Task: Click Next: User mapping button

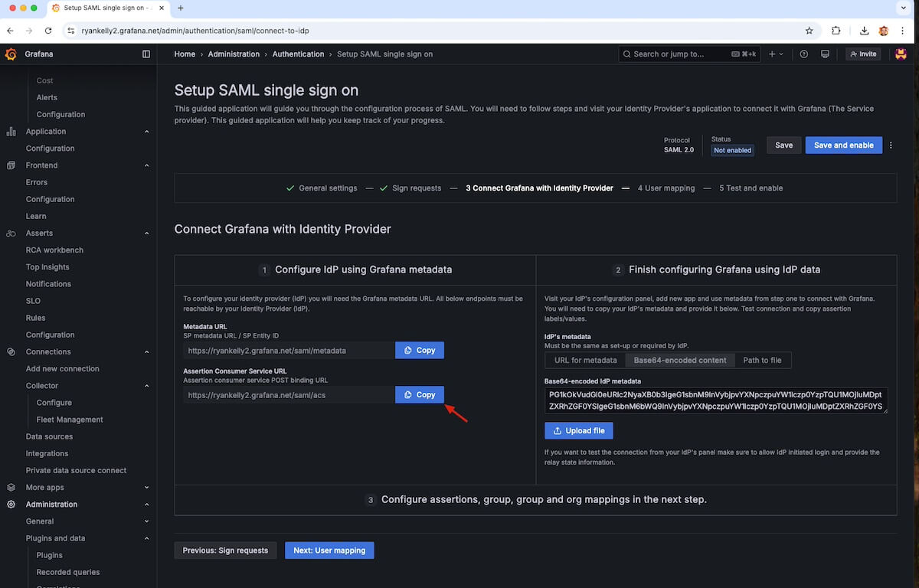Action: [x=329, y=550]
